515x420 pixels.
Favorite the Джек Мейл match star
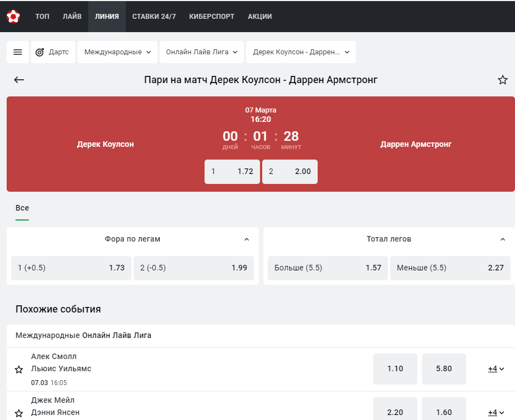point(19,413)
